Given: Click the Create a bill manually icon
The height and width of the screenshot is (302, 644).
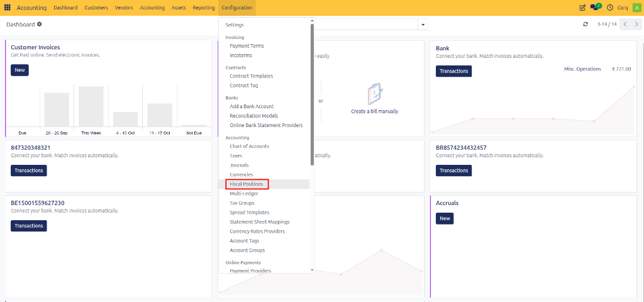Looking at the screenshot, I should 374,93.
